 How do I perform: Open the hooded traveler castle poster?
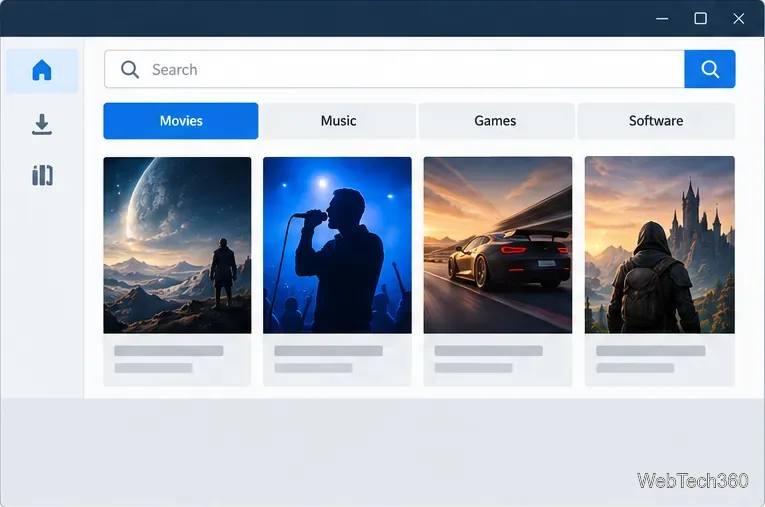click(660, 245)
